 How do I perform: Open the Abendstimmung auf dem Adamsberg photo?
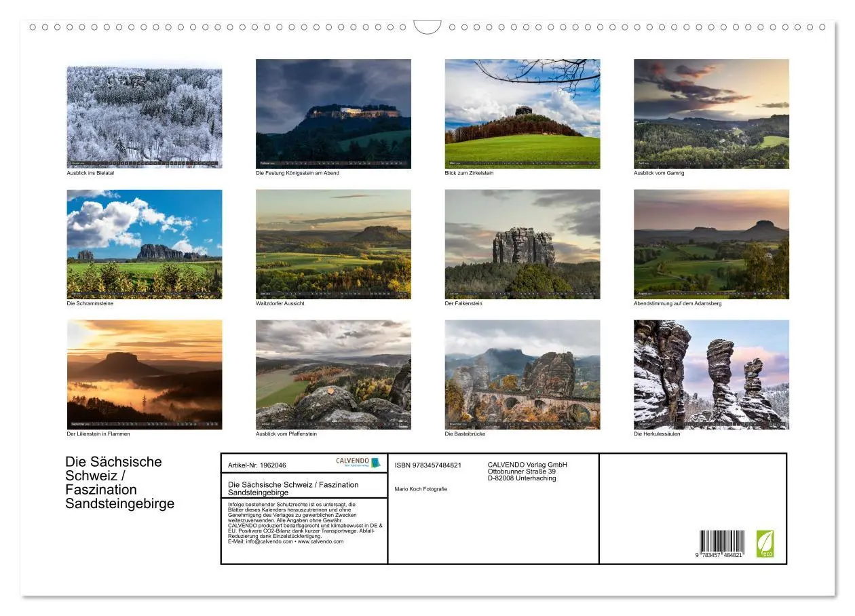coord(711,244)
